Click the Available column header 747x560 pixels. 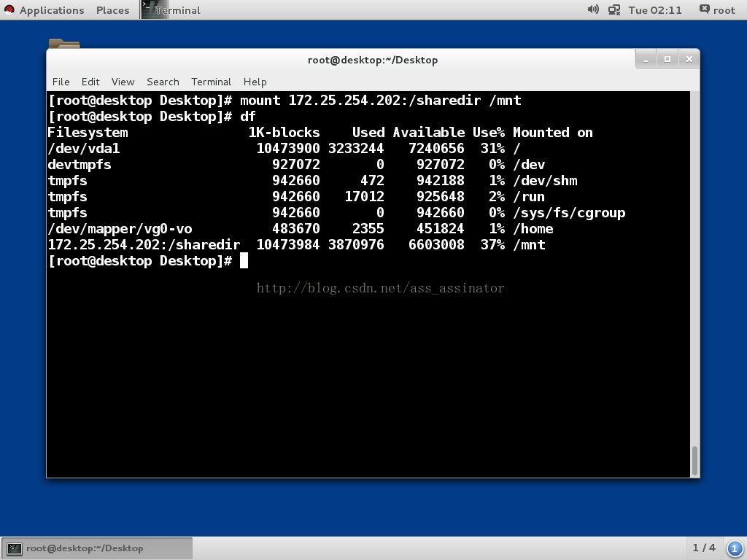coord(429,133)
